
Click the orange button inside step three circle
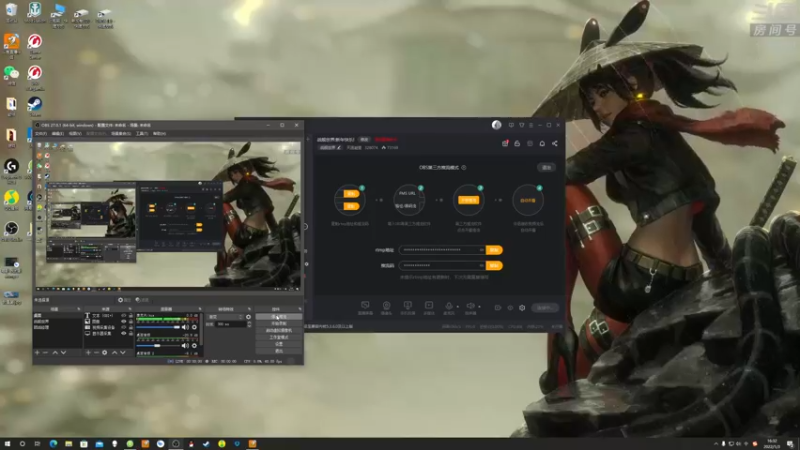[x=468, y=200]
